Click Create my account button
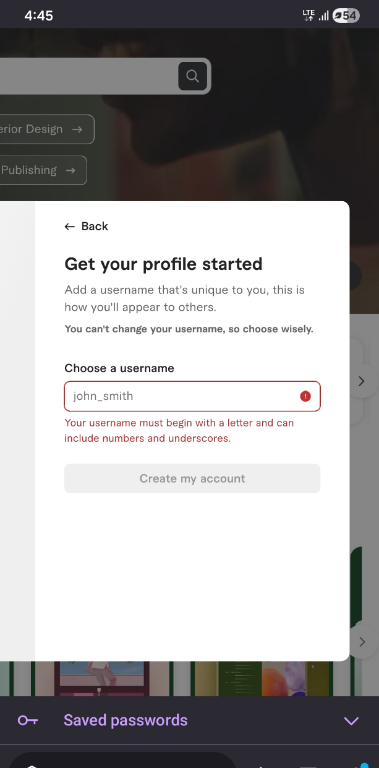The height and width of the screenshot is (768, 379). 192,479
